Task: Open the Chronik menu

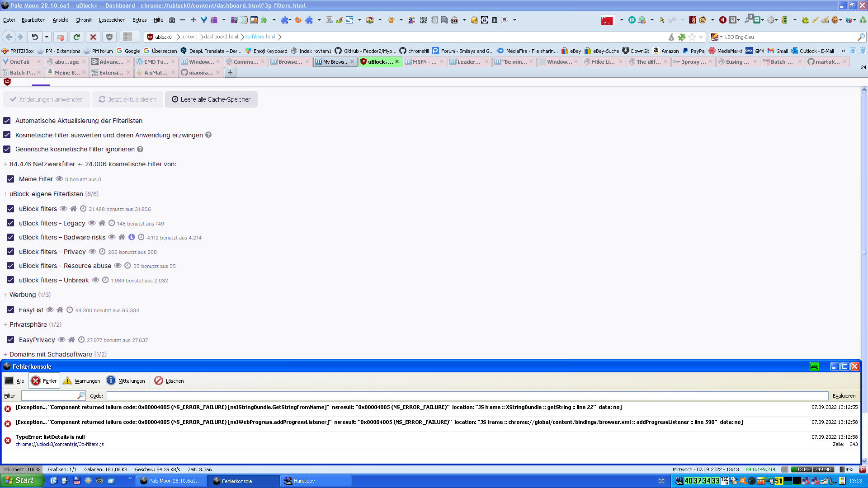Action: (x=84, y=20)
